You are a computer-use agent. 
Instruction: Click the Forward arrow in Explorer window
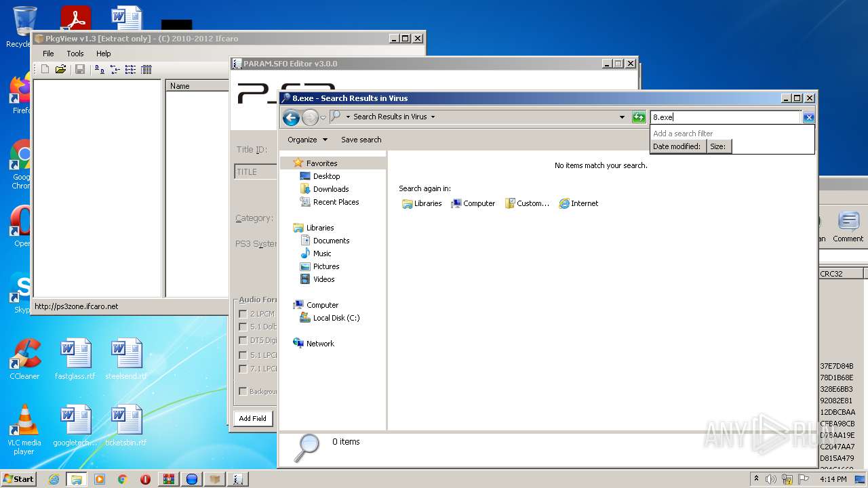(x=310, y=118)
